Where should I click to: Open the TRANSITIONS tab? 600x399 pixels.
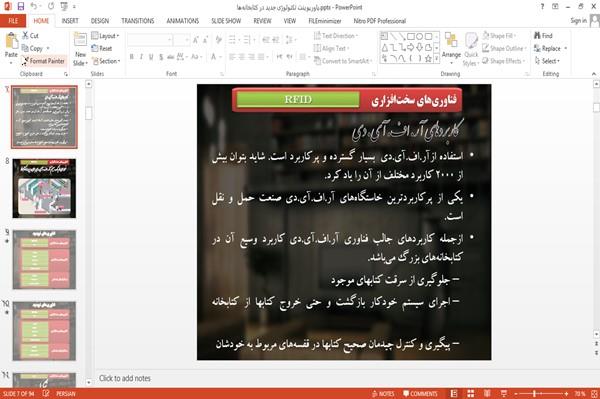tap(138, 21)
